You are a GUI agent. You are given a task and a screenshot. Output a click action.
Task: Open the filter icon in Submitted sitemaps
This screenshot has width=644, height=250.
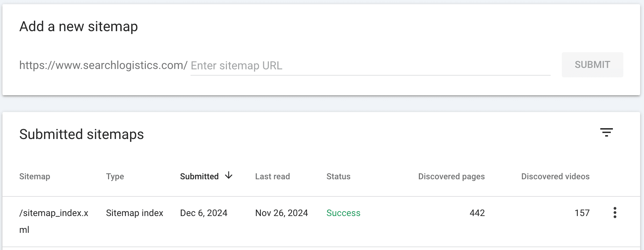[x=606, y=132]
